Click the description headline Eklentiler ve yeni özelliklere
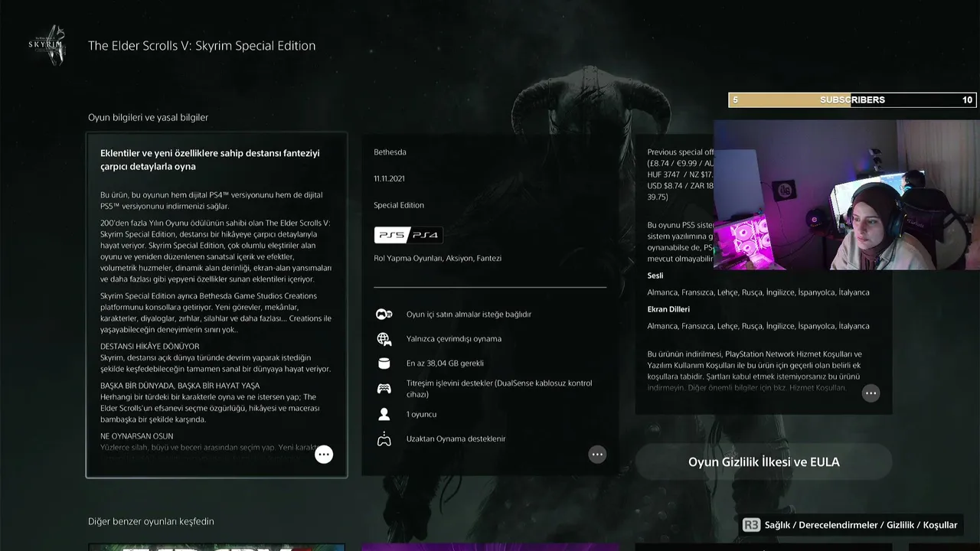Viewport: 980px width, 551px height. pos(210,160)
